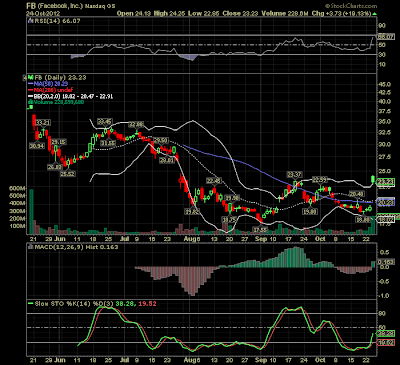Viewport: 400px width, 365px height.
Task: Click the FB (Daily) candlestick legend icon
Action: [31, 77]
